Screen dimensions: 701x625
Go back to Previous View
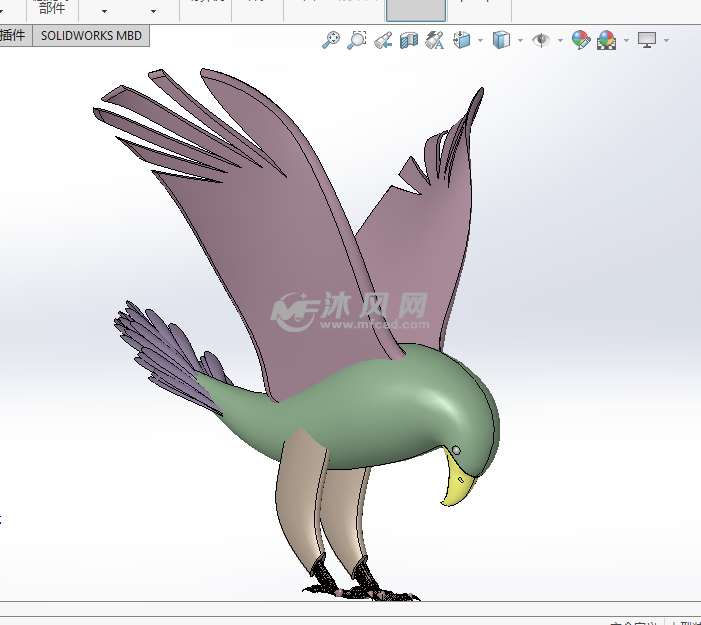(x=383, y=40)
